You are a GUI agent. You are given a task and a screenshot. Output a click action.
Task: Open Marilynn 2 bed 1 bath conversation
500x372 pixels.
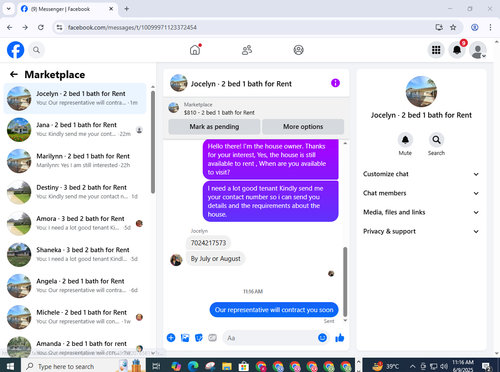click(x=75, y=161)
